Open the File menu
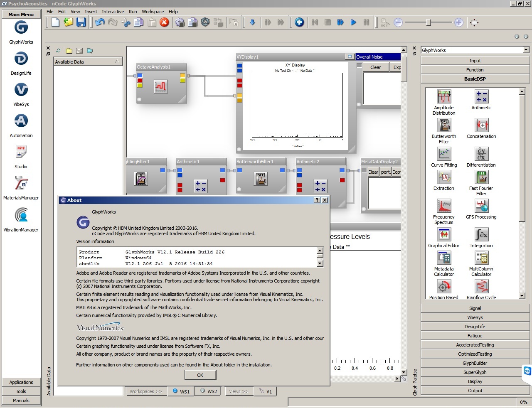The width and height of the screenshot is (532, 408). [x=50, y=12]
